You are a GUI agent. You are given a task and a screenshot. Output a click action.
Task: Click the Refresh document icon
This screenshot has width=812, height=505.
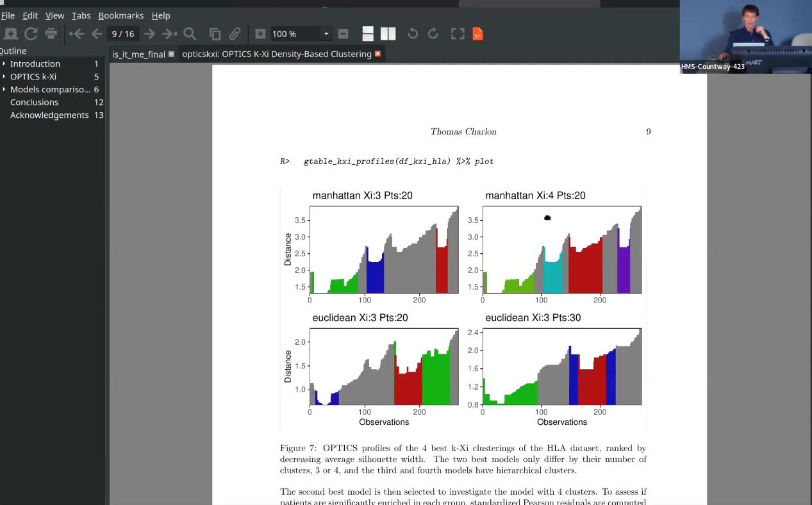31,34
